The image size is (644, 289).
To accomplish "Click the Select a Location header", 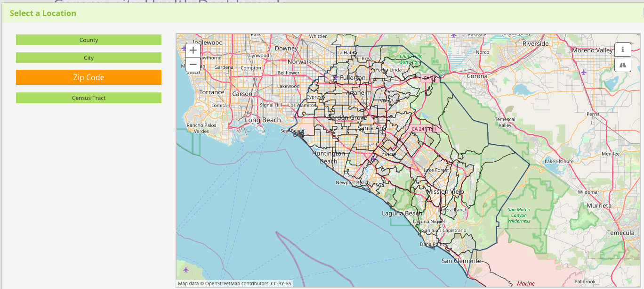I will coord(43,13).
